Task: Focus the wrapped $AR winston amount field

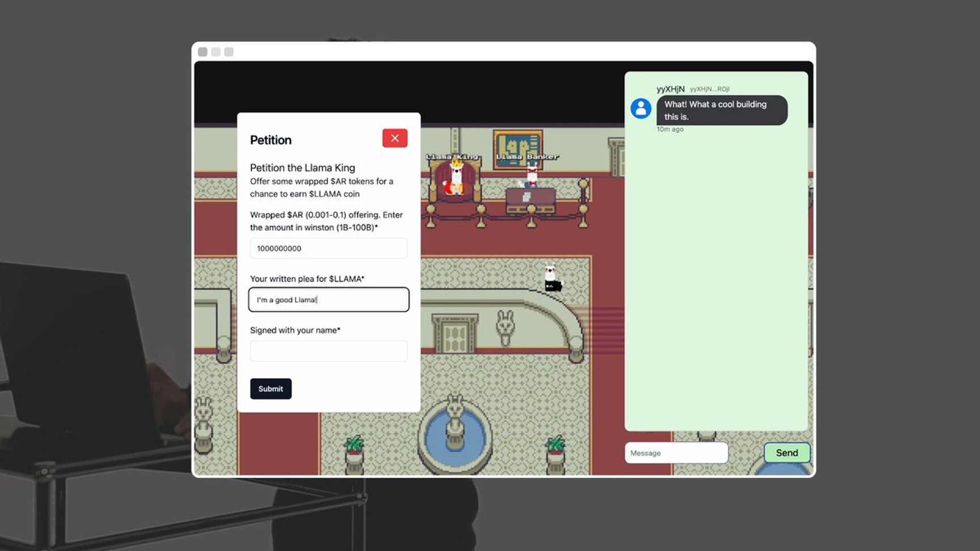Action: pyautogui.click(x=329, y=249)
